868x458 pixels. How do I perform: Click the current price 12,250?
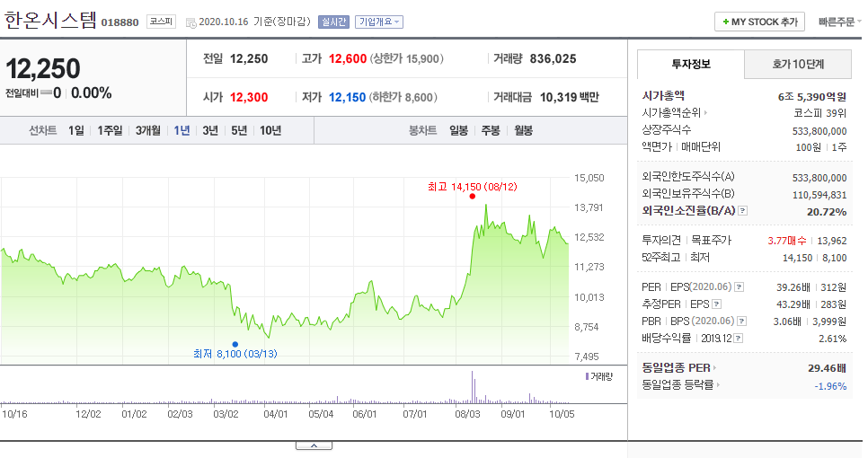[x=43, y=69]
